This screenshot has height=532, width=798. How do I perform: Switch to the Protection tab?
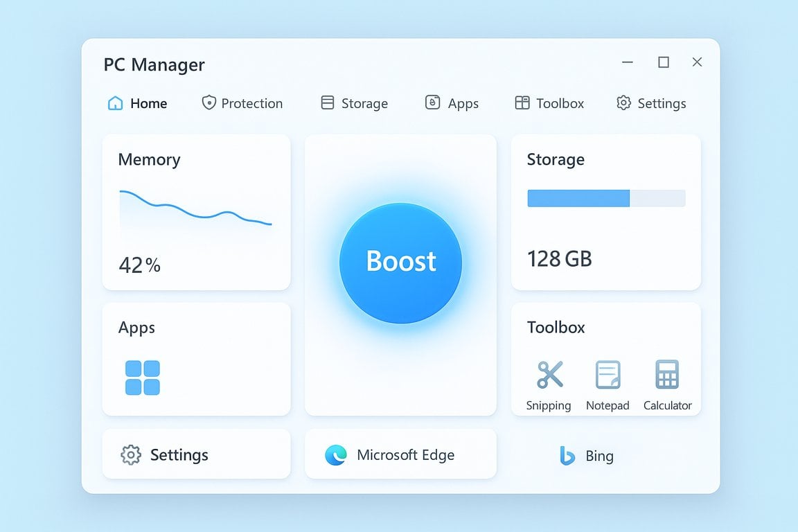coord(242,103)
